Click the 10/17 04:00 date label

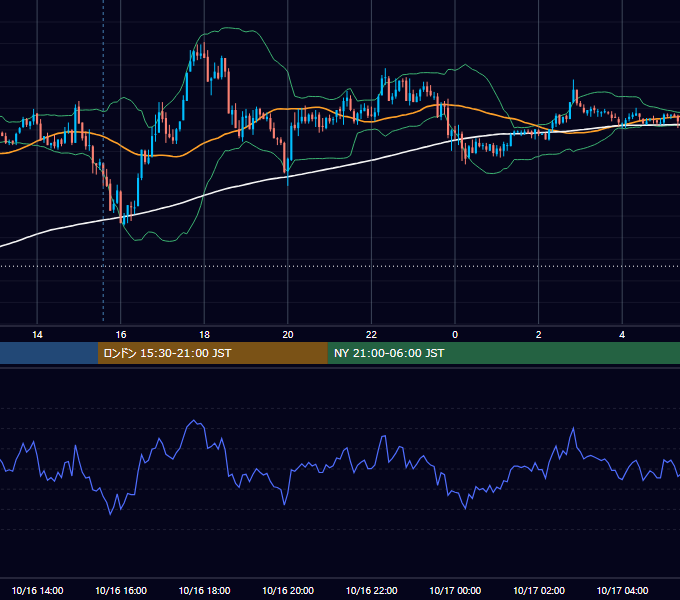pos(622,590)
